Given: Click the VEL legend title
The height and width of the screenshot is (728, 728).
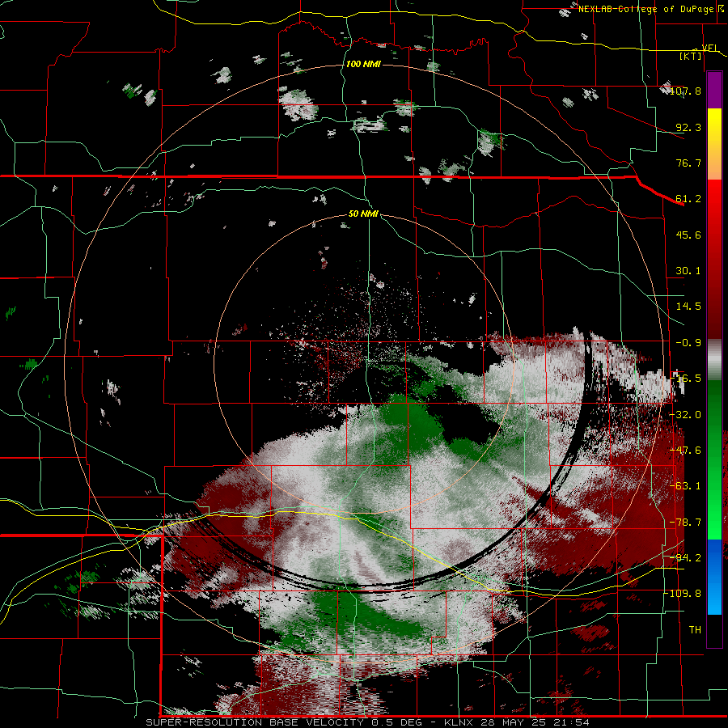Looking at the screenshot, I should click(x=709, y=48).
